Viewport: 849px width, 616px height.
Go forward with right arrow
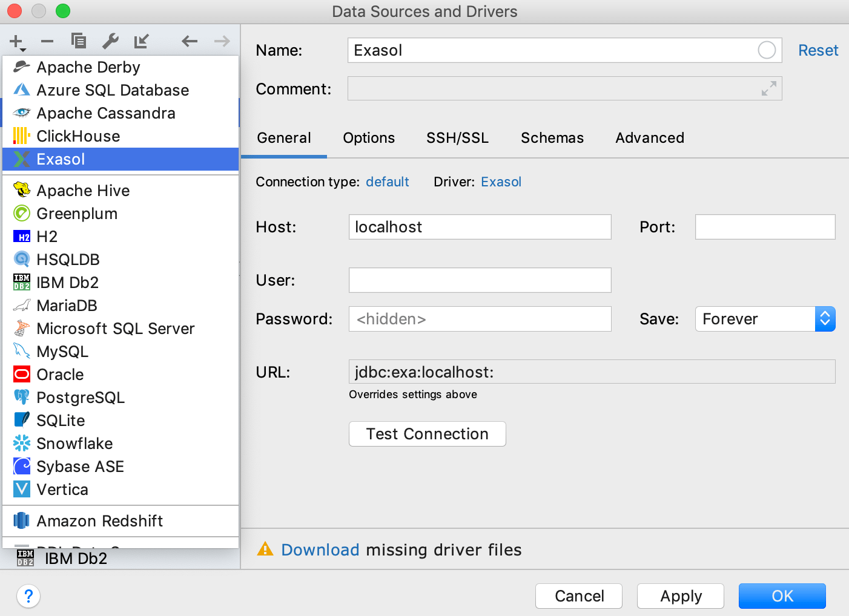tap(222, 41)
